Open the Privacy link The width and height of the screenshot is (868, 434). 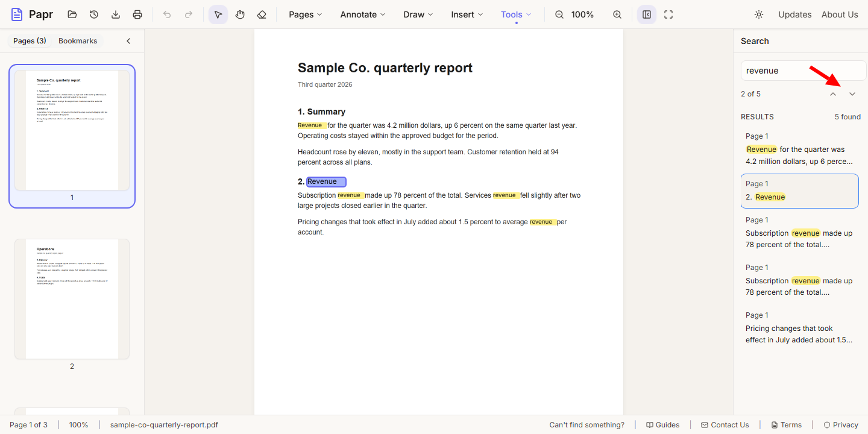(841, 425)
